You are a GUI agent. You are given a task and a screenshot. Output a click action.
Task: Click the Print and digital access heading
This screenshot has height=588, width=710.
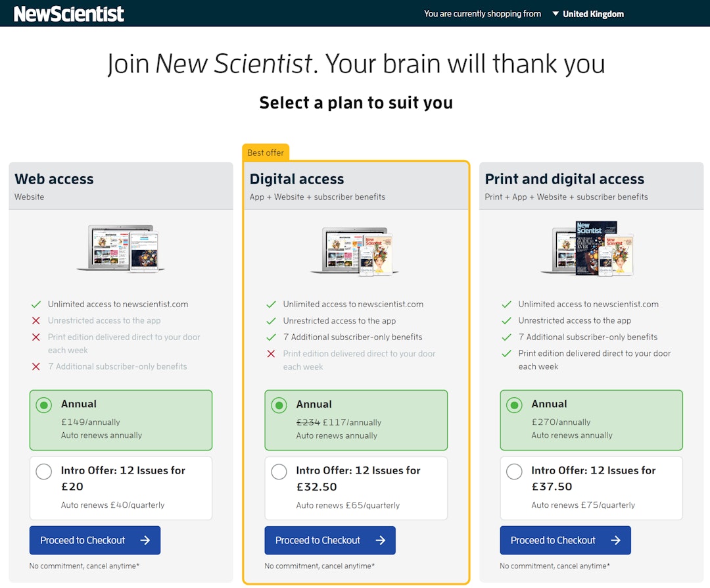coord(564,179)
